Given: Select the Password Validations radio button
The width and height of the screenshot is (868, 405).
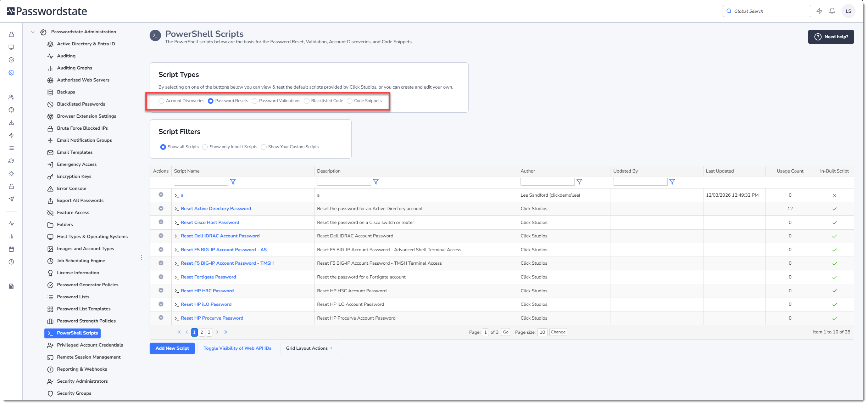Looking at the screenshot, I should click(255, 101).
